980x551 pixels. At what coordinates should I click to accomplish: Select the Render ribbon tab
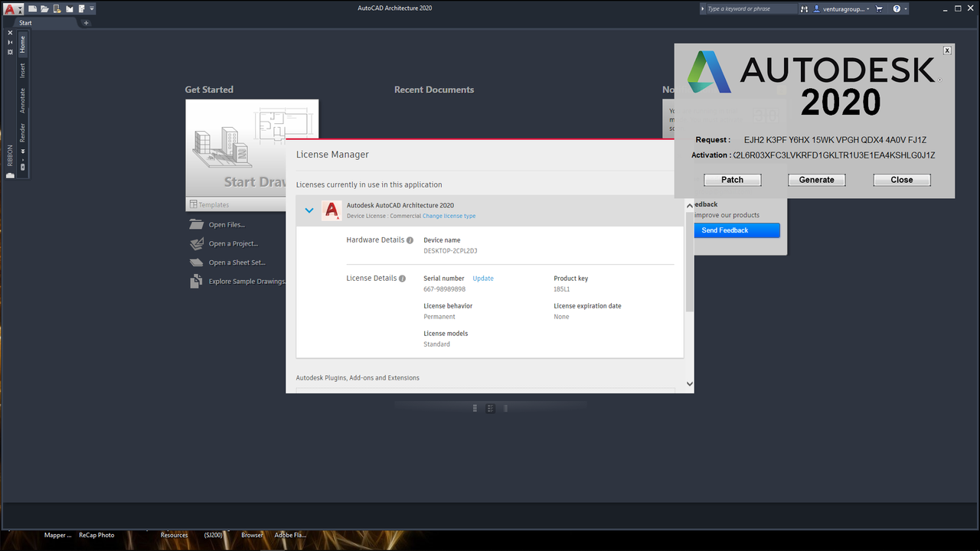point(22,132)
